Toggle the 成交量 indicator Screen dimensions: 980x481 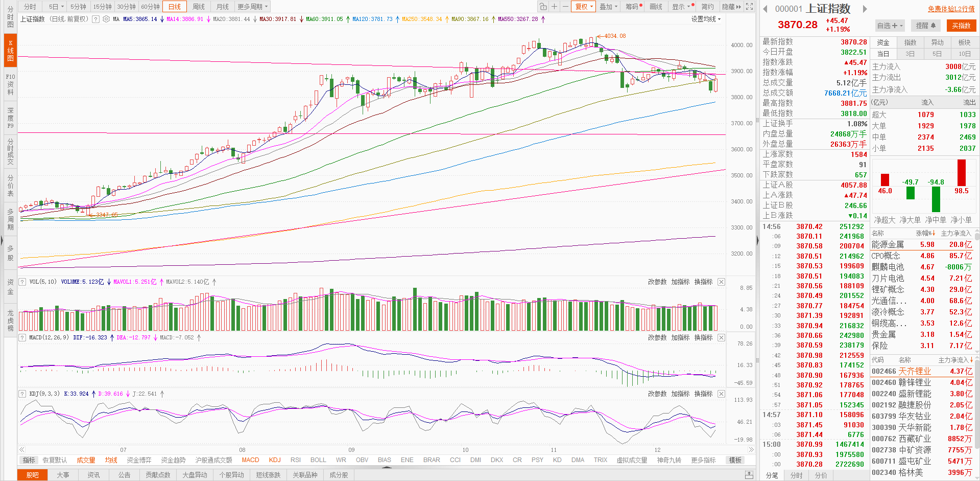coord(86,460)
